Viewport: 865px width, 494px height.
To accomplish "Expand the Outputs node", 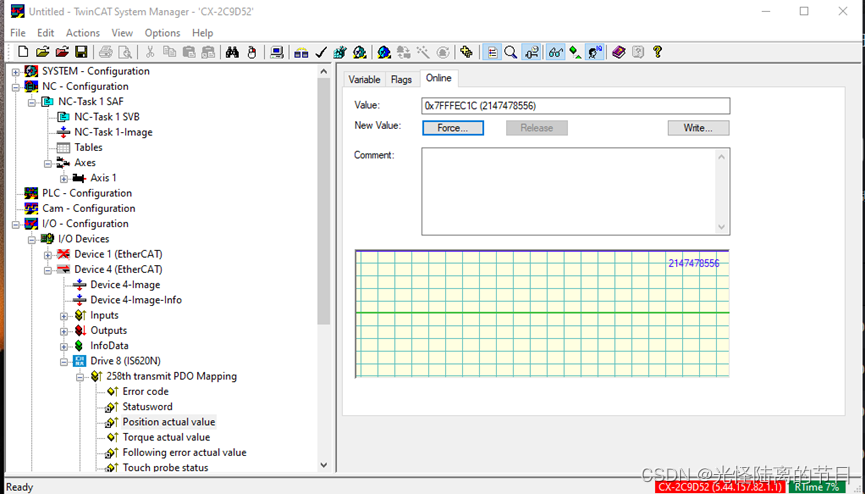I will click(x=64, y=331).
